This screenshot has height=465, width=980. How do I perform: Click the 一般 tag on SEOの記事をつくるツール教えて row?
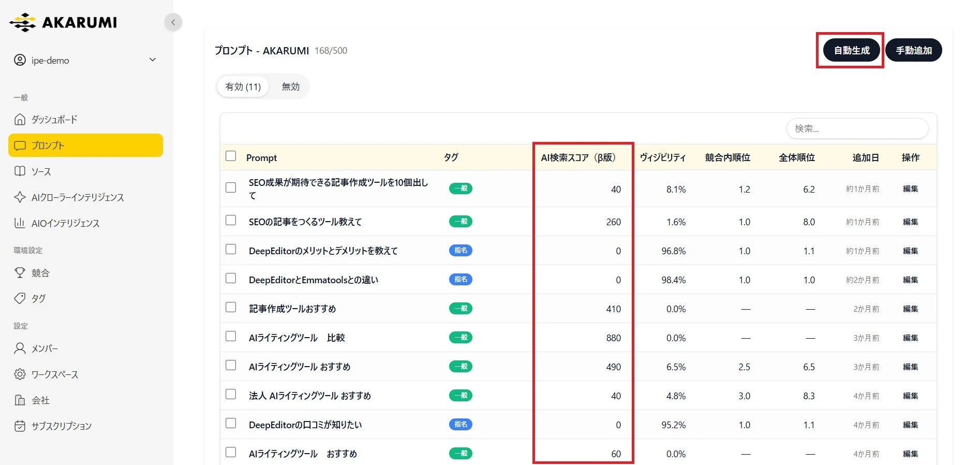click(461, 222)
